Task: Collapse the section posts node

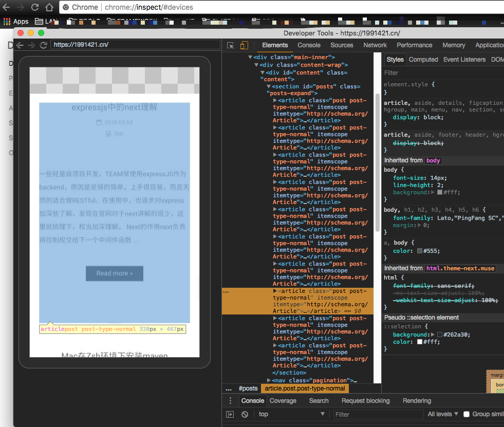Action: click(269, 86)
